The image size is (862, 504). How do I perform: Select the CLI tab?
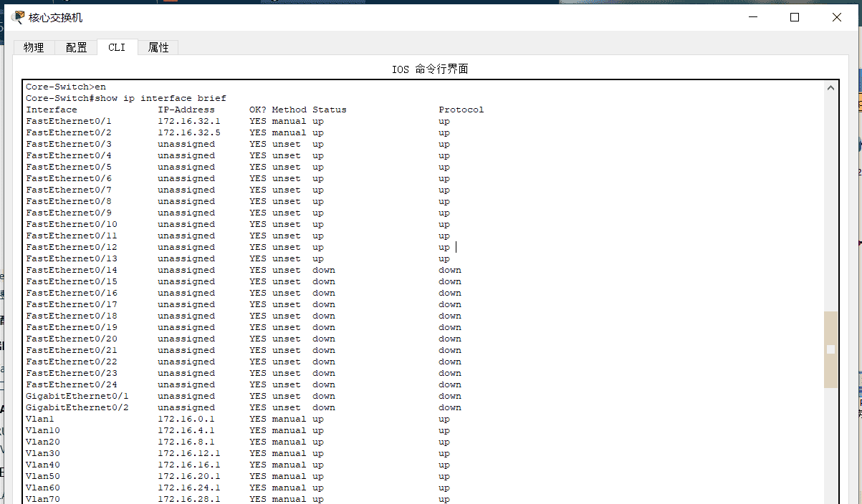pyautogui.click(x=117, y=47)
